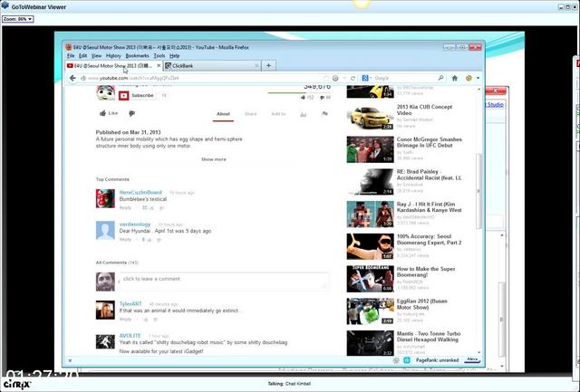Report the video with the flag icon
The height and width of the screenshot is (392, 580).
click(324, 114)
